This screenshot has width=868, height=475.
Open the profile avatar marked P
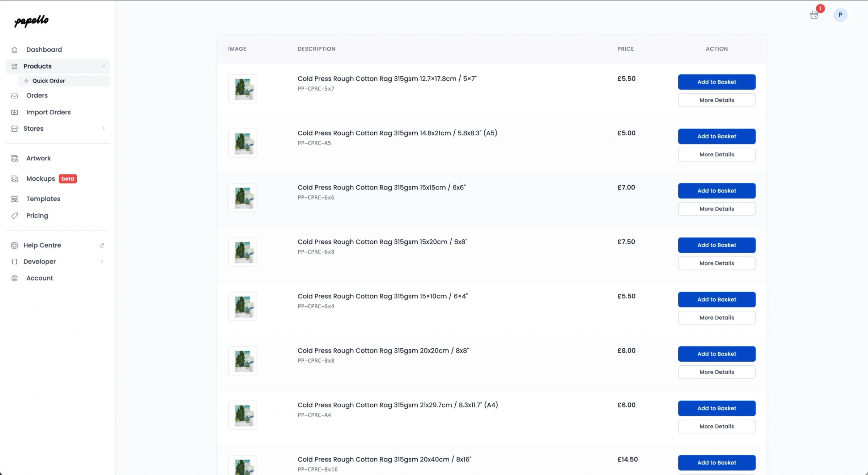pyautogui.click(x=840, y=15)
